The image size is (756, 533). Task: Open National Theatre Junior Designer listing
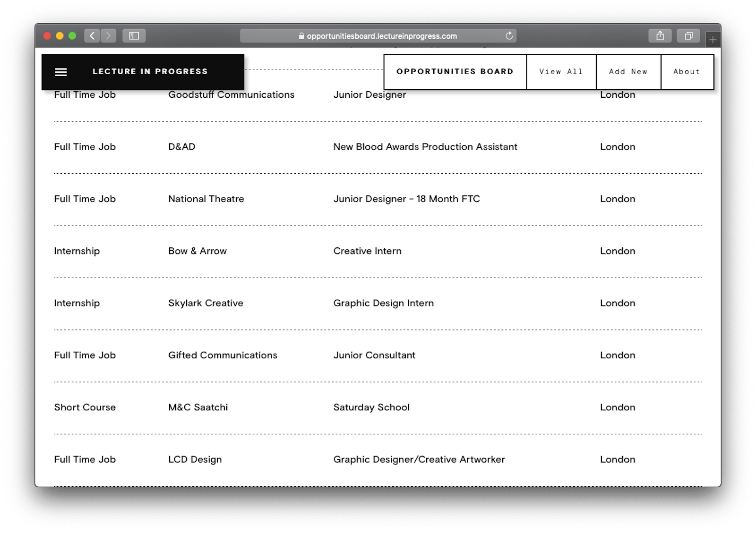[x=406, y=199]
